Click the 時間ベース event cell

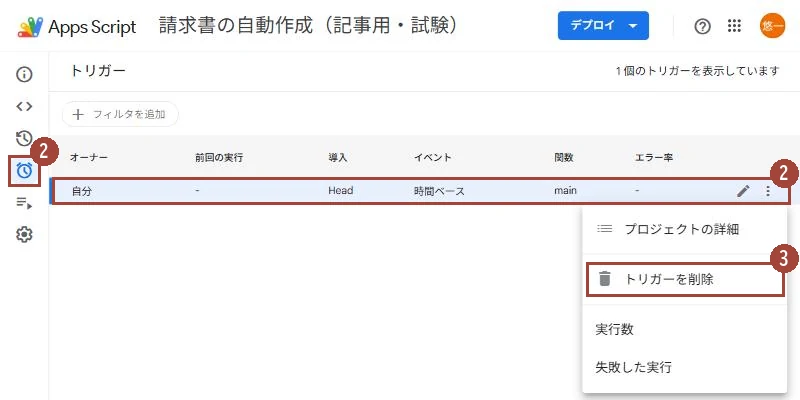(439, 191)
